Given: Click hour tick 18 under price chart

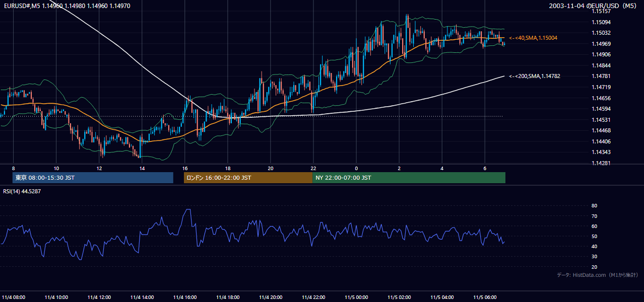Looking at the screenshot, I should [228, 168].
